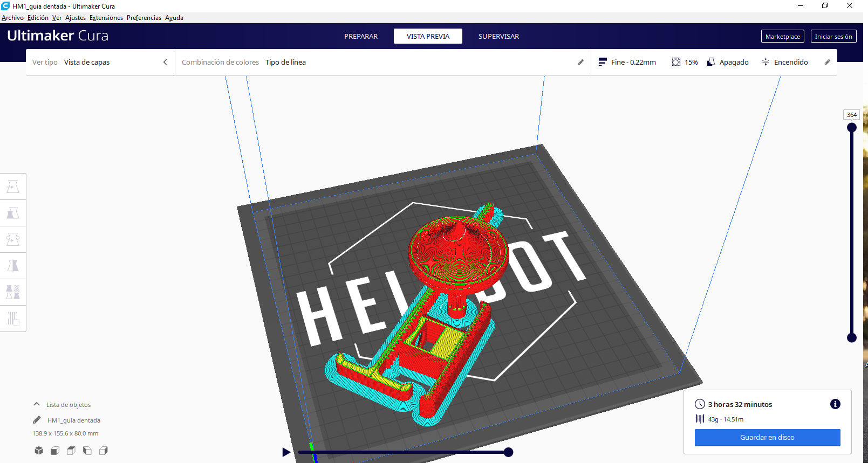
Task: Select the Scale tool in left toolbar
Action: click(x=13, y=213)
